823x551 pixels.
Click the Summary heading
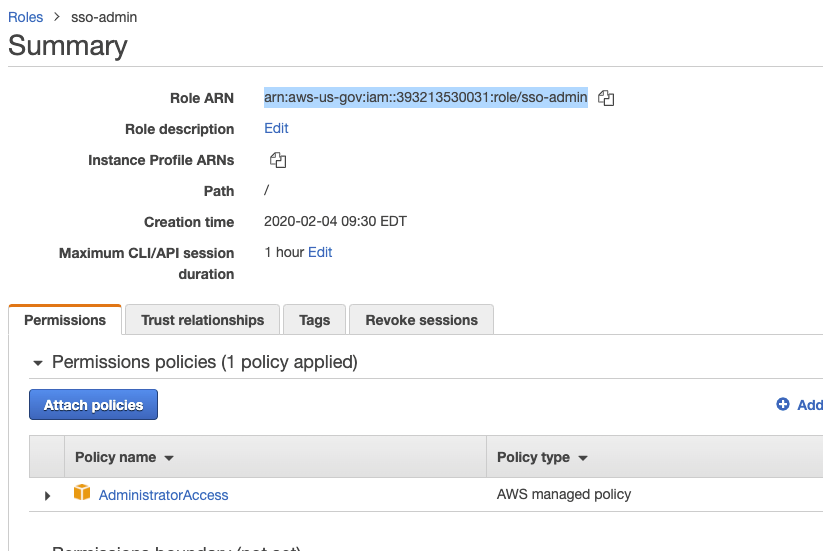click(x=68, y=46)
